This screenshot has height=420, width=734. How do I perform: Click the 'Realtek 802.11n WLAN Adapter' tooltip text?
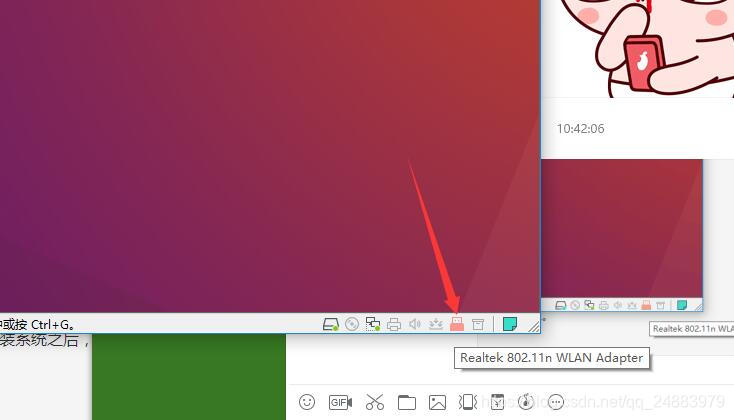click(x=551, y=358)
